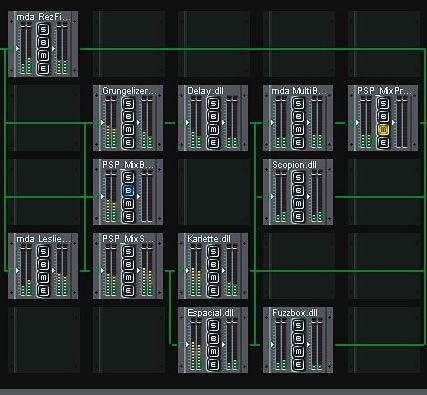
Task: Solo the Delay.dll plugin
Action: (213, 103)
